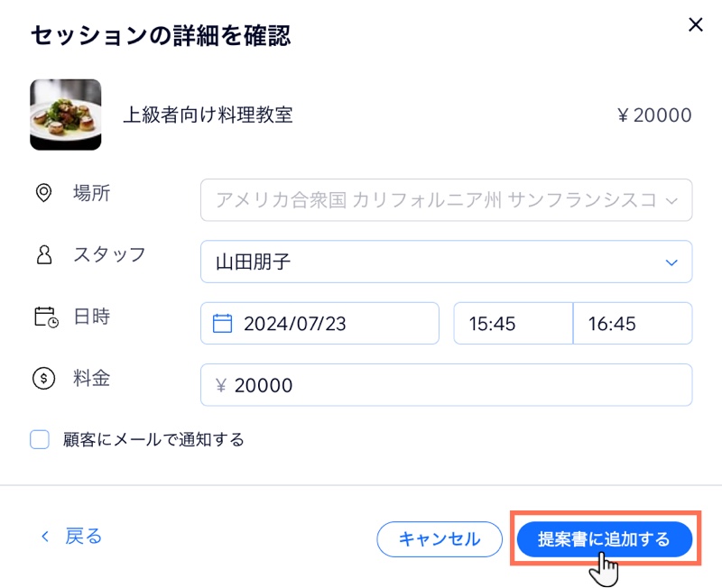Image resolution: width=722 pixels, height=588 pixels.
Task: Open the calendar icon inside the date field
Action: pyautogui.click(x=221, y=323)
